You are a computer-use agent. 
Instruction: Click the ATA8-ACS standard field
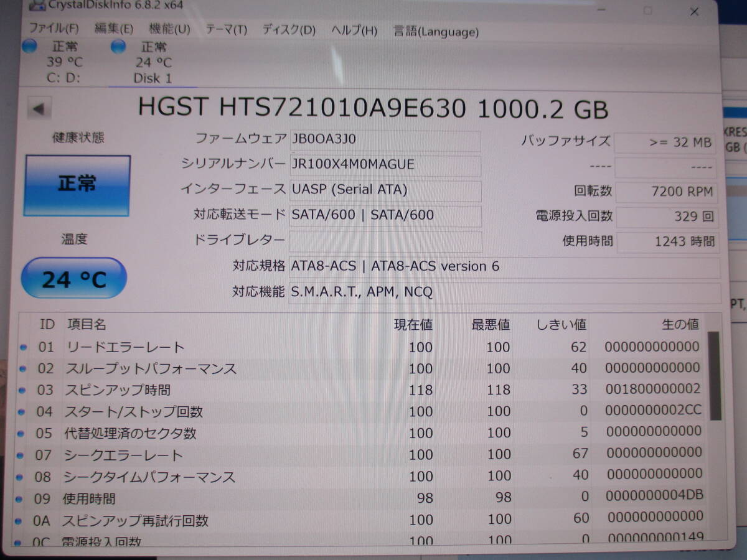tap(505, 268)
